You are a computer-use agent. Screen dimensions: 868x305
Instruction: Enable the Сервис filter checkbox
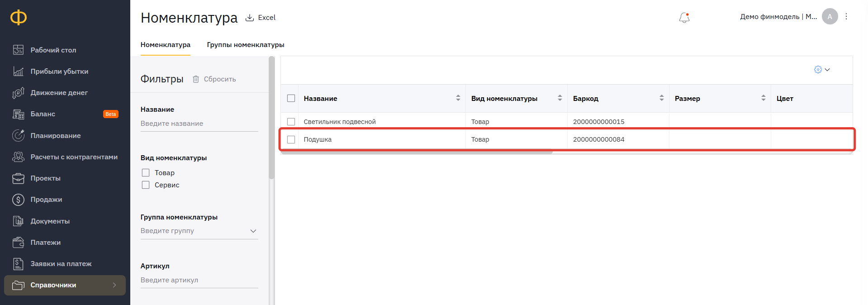click(x=146, y=185)
